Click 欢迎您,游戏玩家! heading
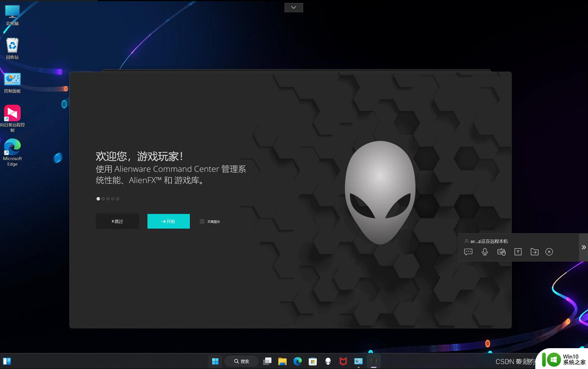This screenshot has width=588, height=369. tap(140, 156)
